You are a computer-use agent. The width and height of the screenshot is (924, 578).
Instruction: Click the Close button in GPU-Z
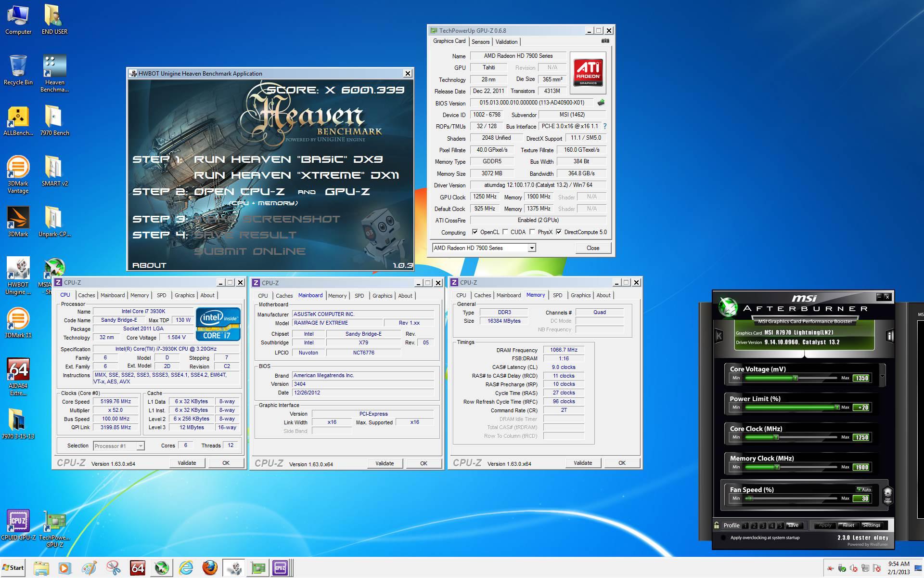593,248
